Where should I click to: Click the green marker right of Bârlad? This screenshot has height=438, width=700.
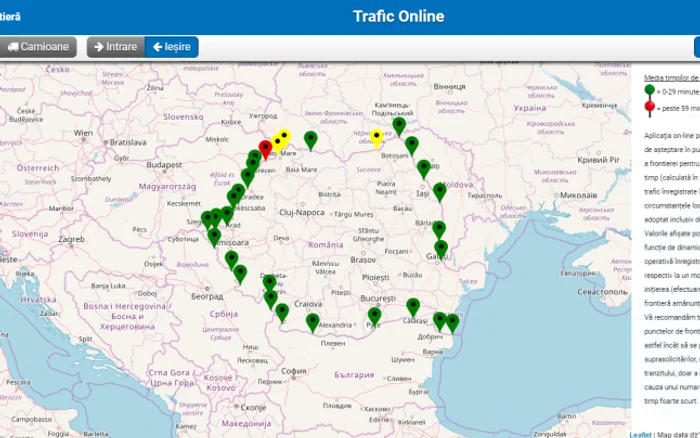click(439, 231)
